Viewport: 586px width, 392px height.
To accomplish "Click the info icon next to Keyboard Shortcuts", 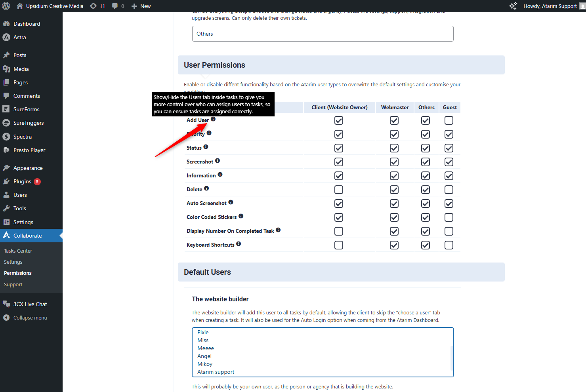I will (x=239, y=244).
